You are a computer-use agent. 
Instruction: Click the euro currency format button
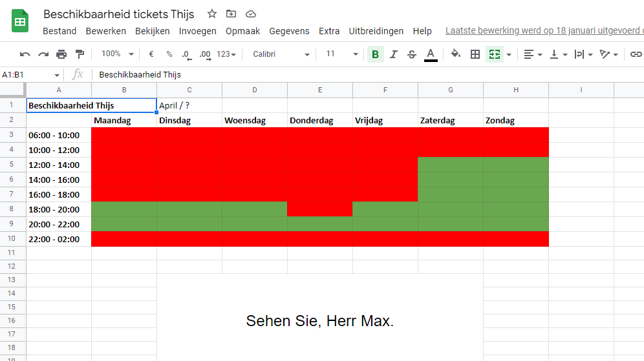click(x=151, y=54)
